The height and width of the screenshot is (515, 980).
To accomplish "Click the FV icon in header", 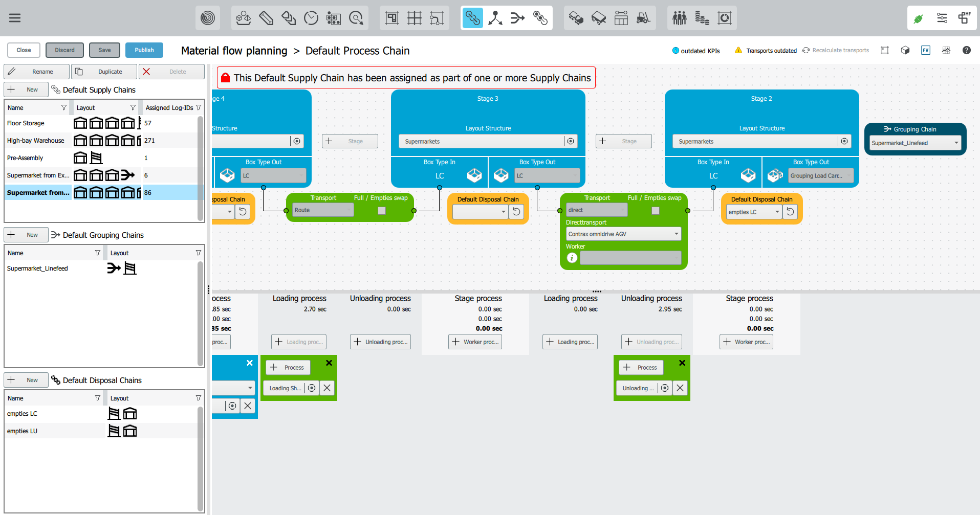I will coord(925,50).
